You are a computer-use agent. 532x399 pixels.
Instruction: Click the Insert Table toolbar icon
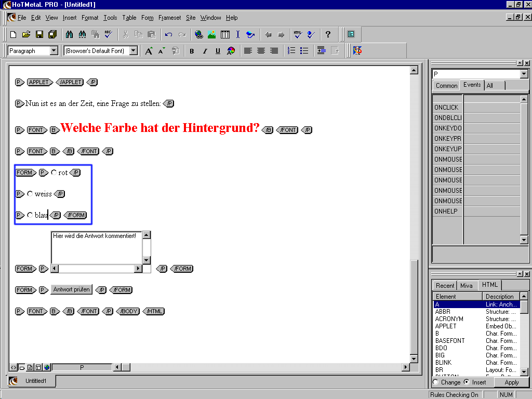pos(225,35)
